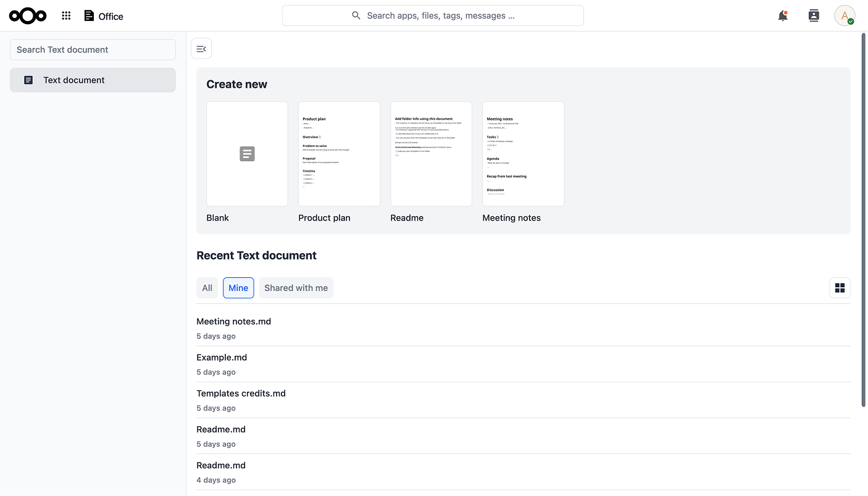This screenshot has height=496, width=868.
Task: Open the Office app header entry
Action: pyautogui.click(x=104, y=16)
